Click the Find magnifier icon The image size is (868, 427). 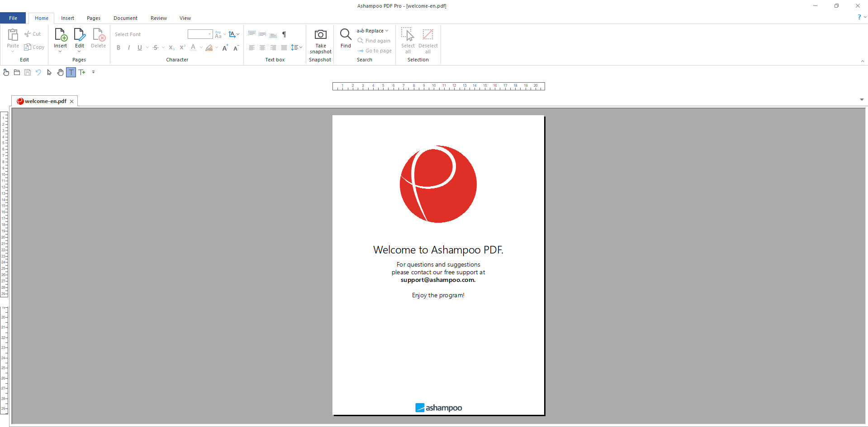[x=346, y=34]
